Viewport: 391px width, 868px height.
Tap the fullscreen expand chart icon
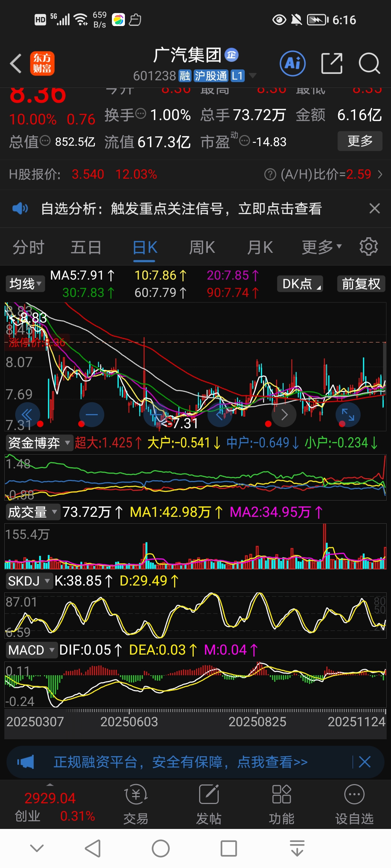(x=348, y=414)
